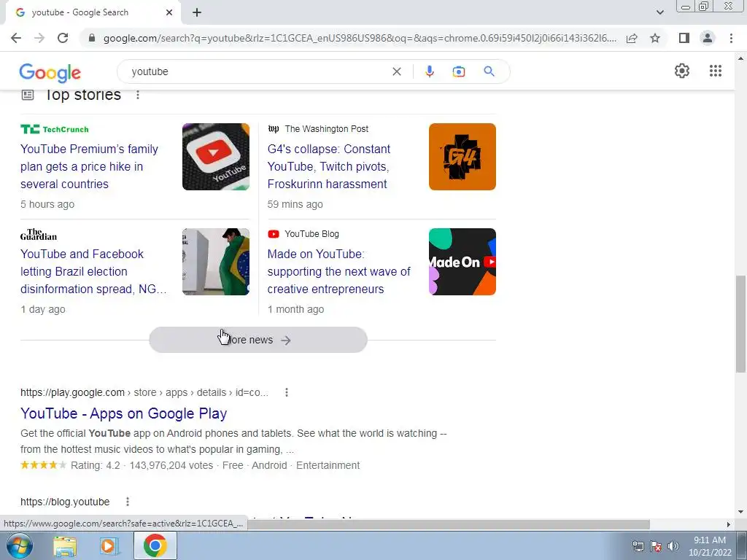Click the magnifying glass search icon
Viewport: 747px width, 560px height.
click(489, 71)
